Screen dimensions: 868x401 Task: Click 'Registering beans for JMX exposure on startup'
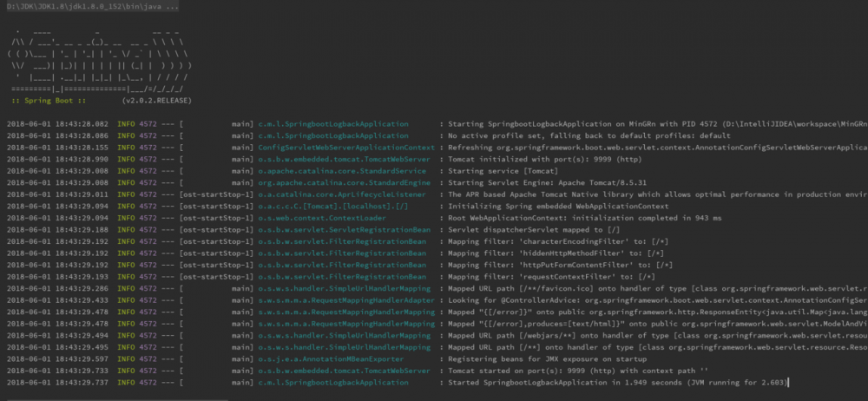point(547,359)
